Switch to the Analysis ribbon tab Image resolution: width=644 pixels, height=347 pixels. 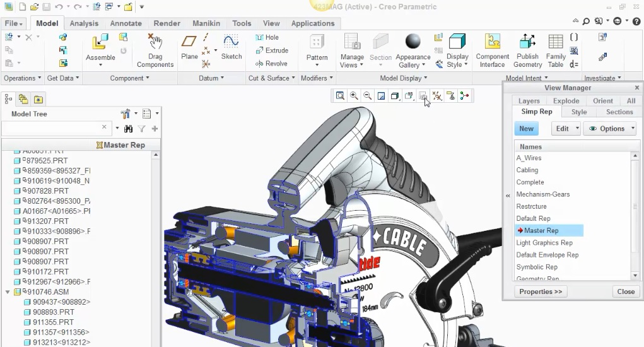pos(84,23)
